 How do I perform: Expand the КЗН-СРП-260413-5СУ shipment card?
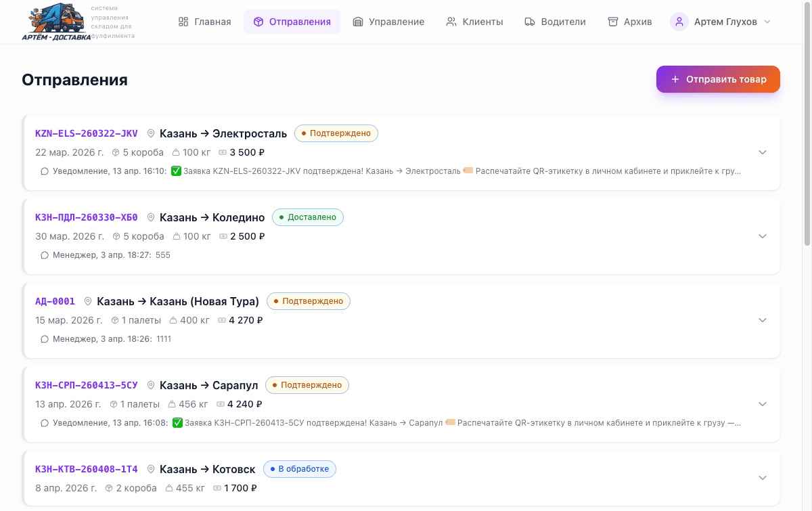(x=763, y=404)
